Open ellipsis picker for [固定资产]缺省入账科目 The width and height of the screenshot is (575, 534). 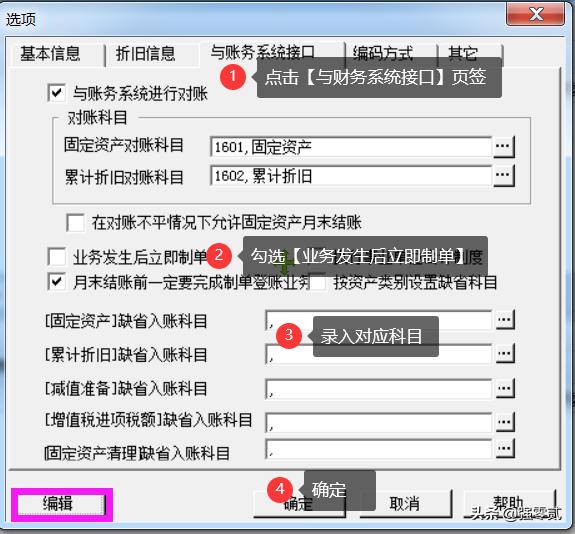pyautogui.click(x=505, y=320)
